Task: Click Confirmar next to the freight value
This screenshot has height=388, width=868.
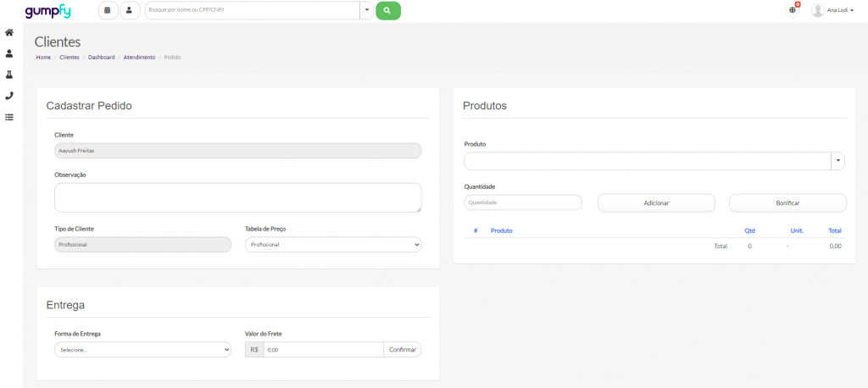Action: pyautogui.click(x=403, y=349)
